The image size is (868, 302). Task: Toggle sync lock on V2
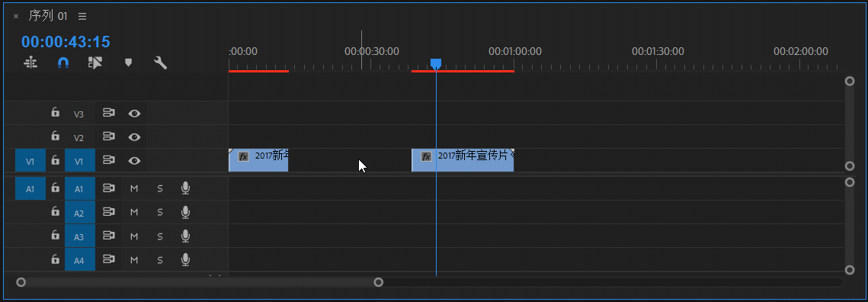(108, 137)
